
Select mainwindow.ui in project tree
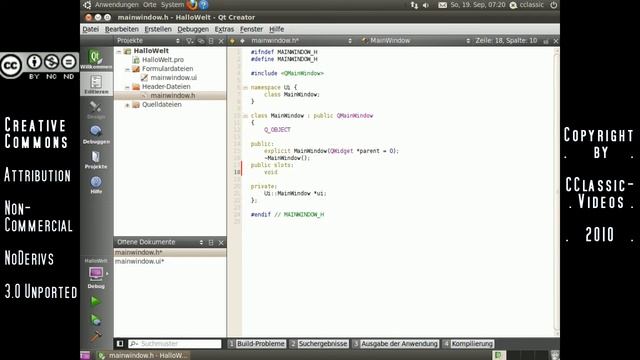pos(173,78)
